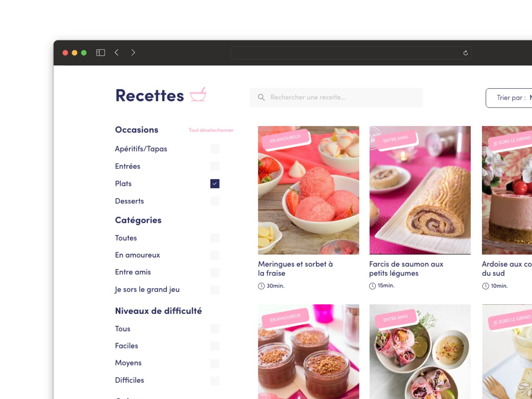Click the browser sidebar toggle icon
This screenshot has width=532, height=399.
100,53
